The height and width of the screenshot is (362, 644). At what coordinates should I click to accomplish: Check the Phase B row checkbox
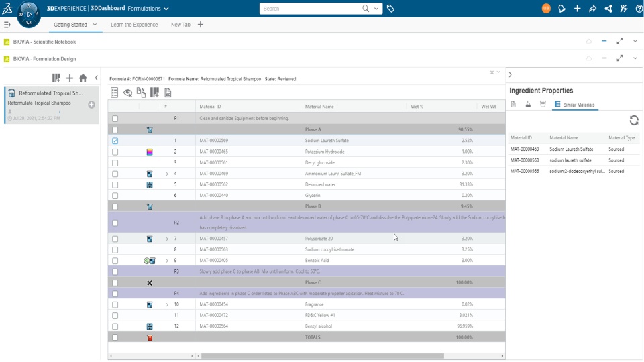point(115,207)
